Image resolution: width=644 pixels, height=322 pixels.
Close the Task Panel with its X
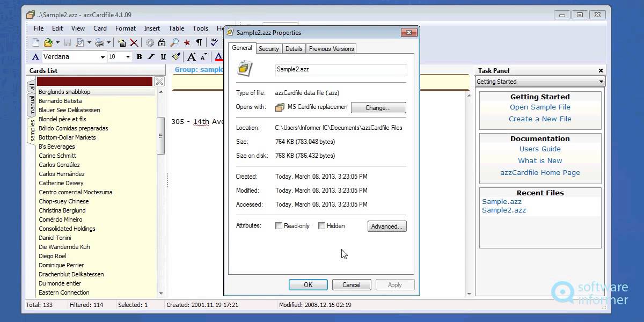tap(601, 70)
